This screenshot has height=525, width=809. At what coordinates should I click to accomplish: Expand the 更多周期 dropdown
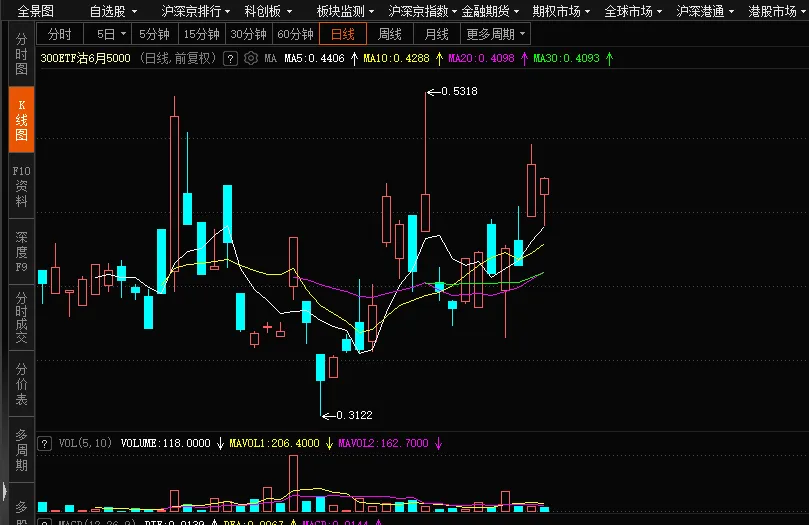495,34
